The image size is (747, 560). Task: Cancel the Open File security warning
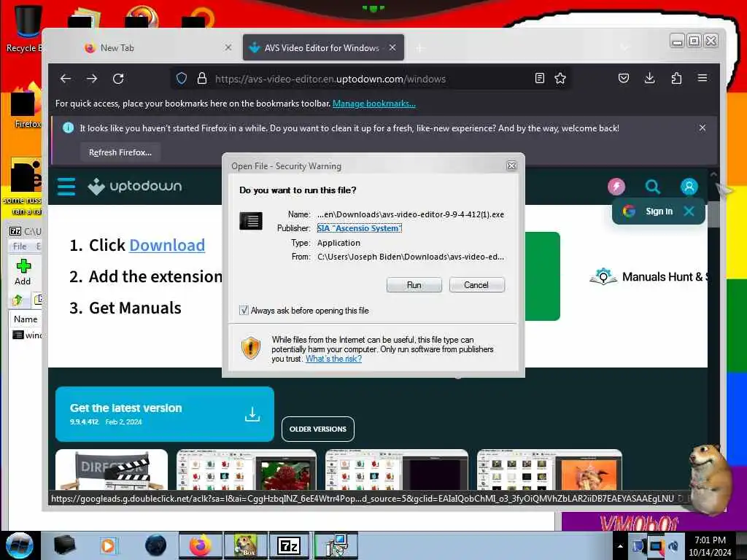[x=476, y=285]
